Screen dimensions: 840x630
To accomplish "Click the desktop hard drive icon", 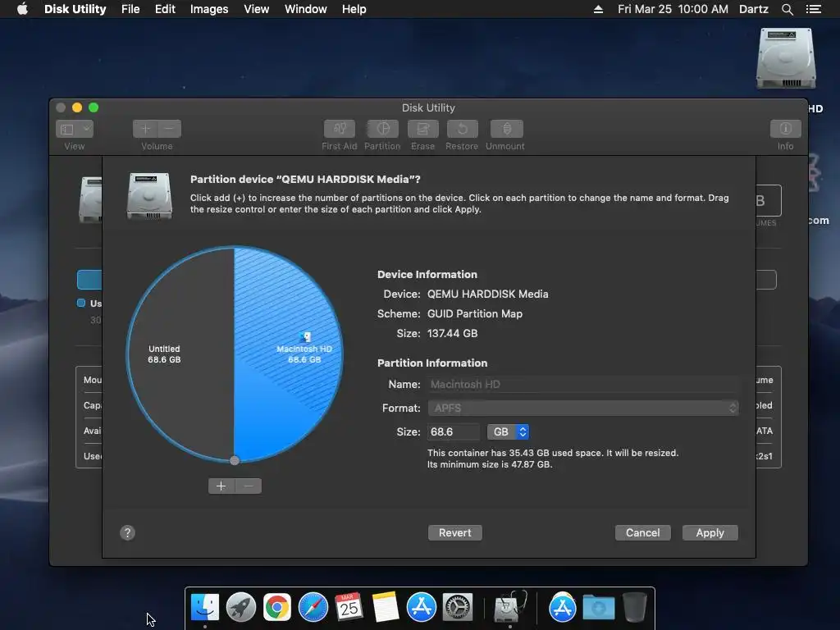I will (x=786, y=59).
